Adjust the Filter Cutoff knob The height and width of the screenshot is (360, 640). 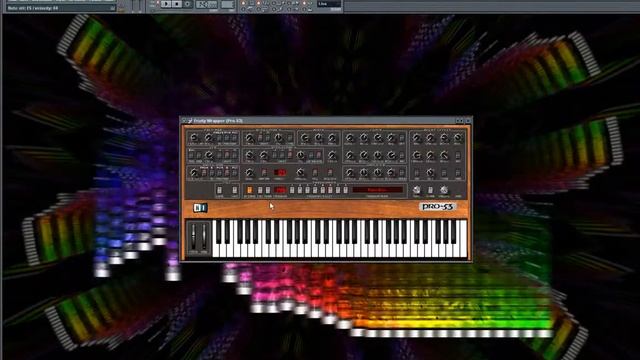coord(349,138)
